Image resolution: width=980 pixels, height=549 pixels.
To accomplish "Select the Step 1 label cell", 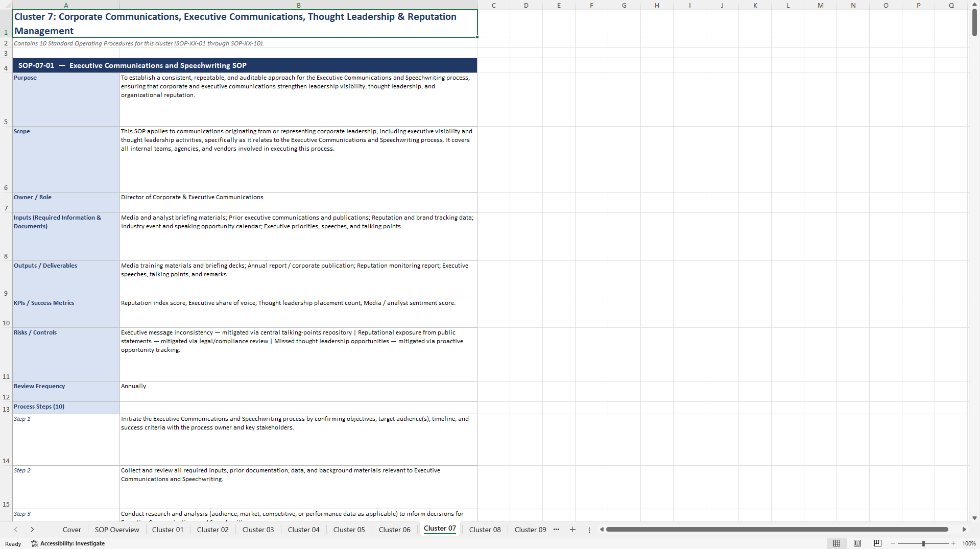I will (66, 440).
